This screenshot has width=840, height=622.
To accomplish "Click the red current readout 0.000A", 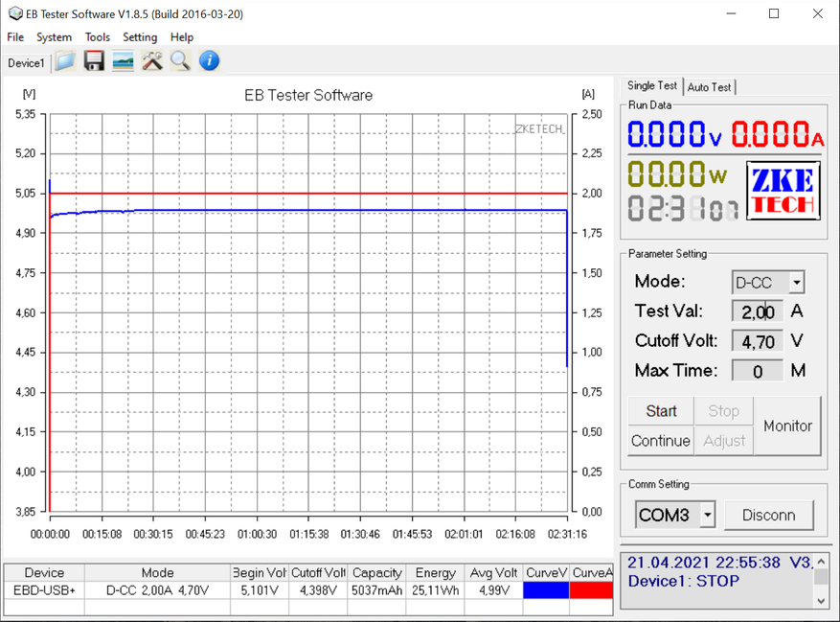I will click(x=778, y=134).
